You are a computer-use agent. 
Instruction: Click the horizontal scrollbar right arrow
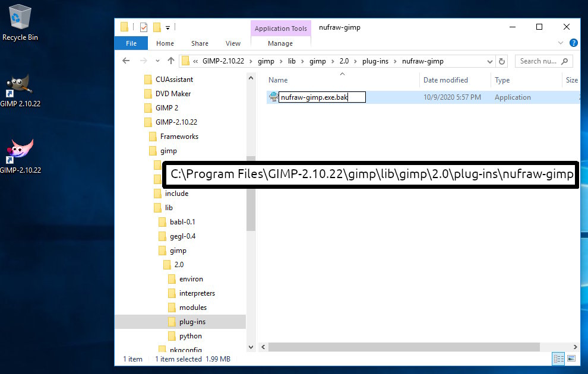tap(576, 347)
